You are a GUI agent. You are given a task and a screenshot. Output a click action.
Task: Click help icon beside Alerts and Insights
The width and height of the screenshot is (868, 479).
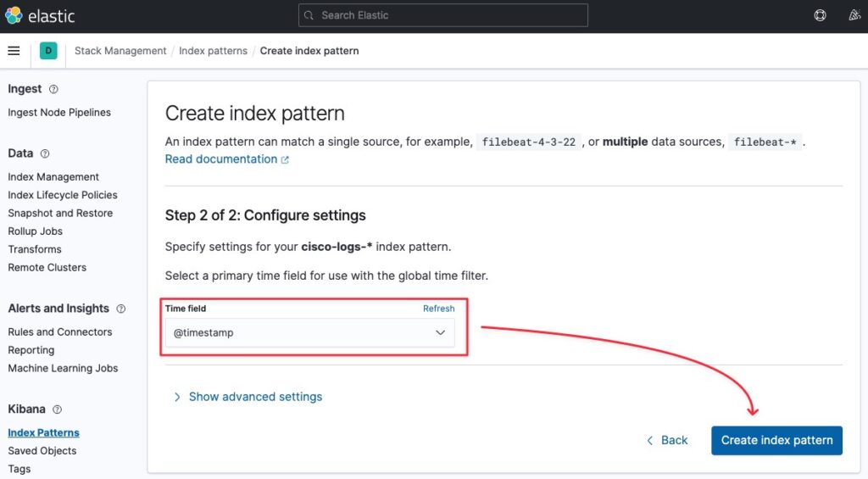pos(120,309)
